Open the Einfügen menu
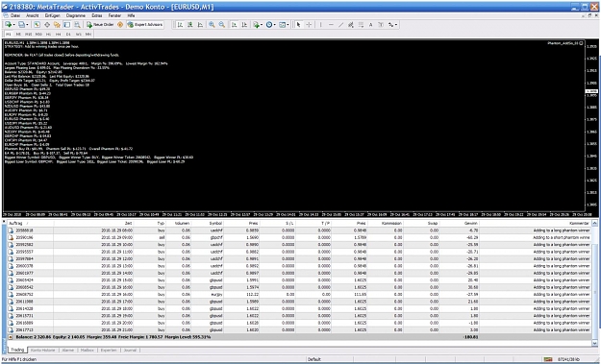 click(52, 15)
